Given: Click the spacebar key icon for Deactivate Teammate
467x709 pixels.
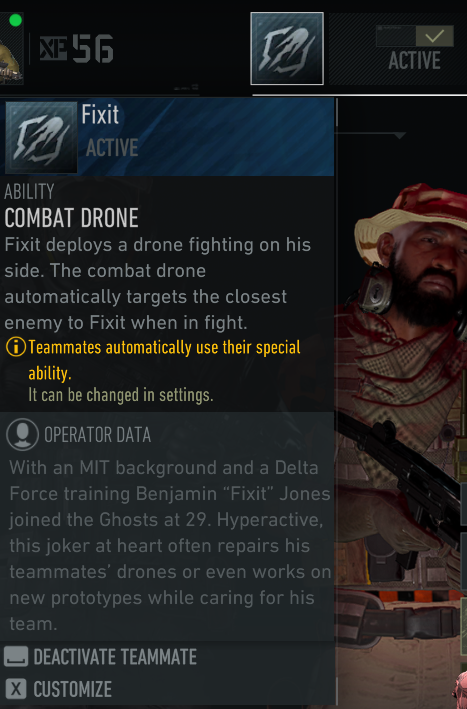Looking at the screenshot, I should click(16, 657).
